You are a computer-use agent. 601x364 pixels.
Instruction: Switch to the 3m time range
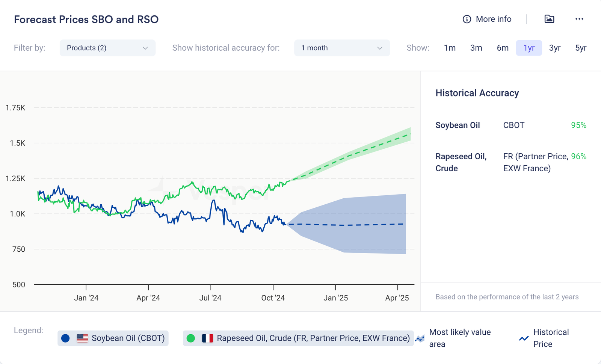click(x=476, y=48)
